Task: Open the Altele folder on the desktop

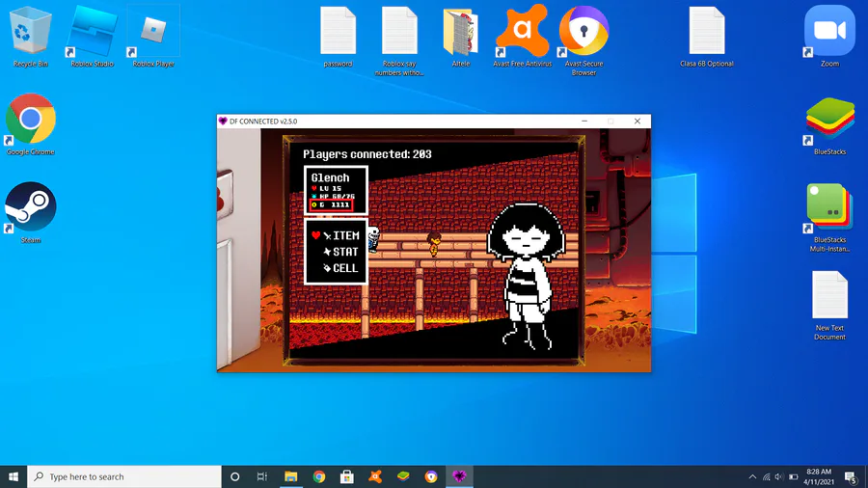Action: [x=461, y=36]
